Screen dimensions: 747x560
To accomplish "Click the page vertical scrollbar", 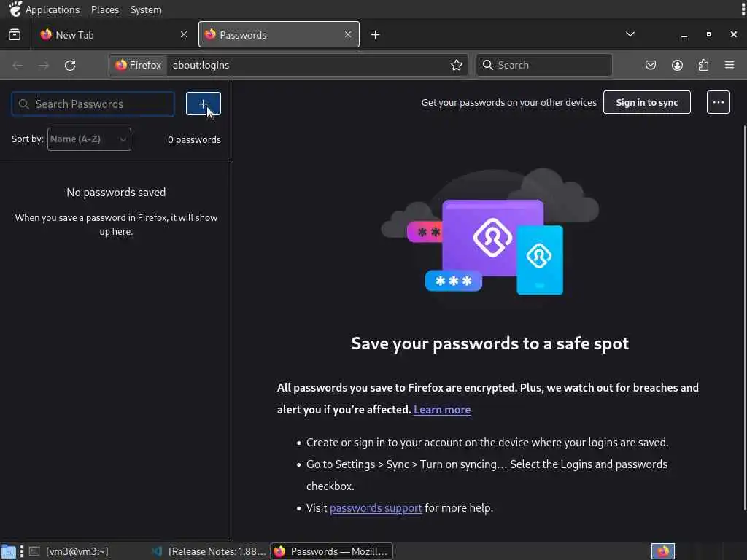I will pos(744,317).
